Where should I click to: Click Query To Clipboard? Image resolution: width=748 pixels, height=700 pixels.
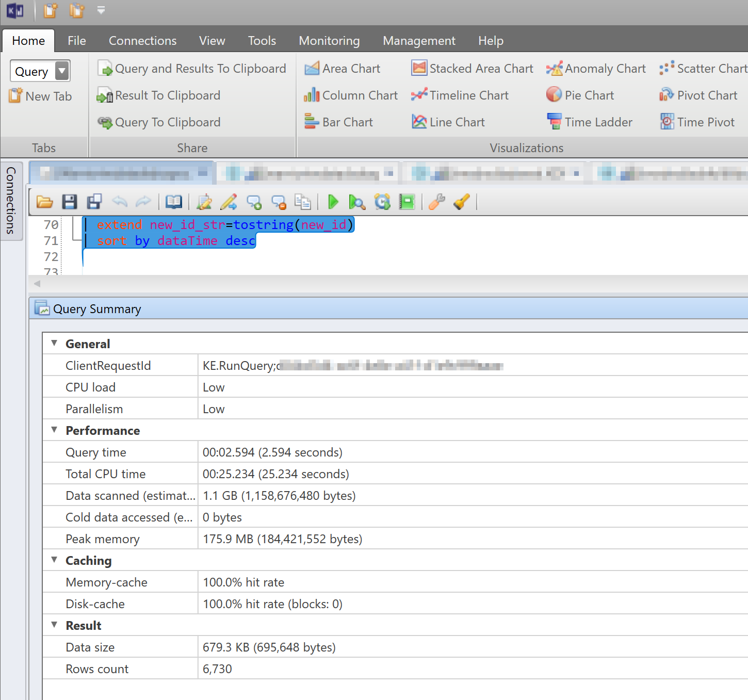[x=159, y=122]
